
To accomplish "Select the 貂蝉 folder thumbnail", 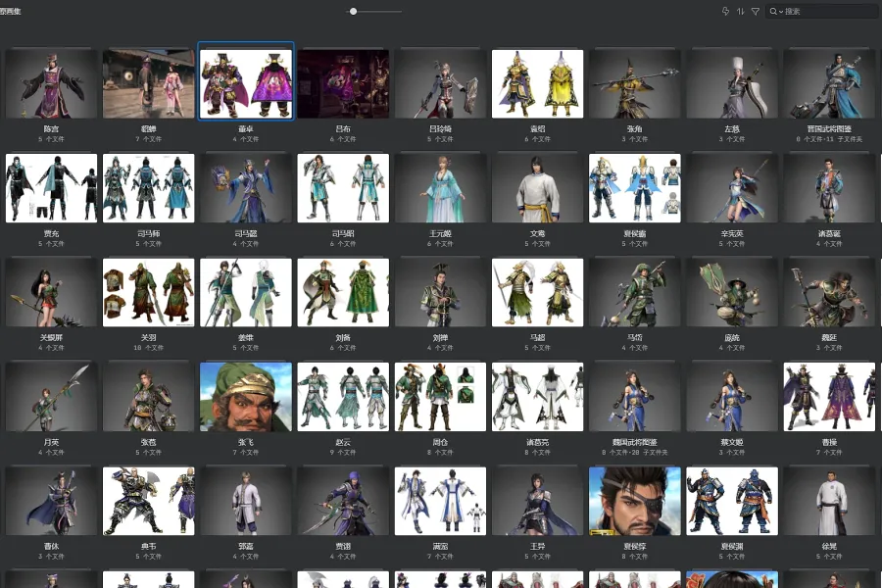I will click(149, 84).
